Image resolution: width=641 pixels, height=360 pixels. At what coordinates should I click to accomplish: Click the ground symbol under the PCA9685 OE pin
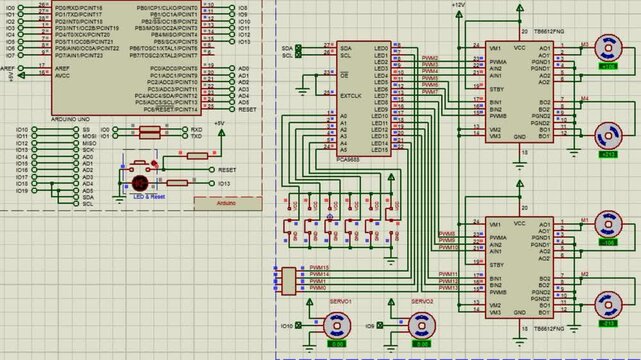point(303,92)
